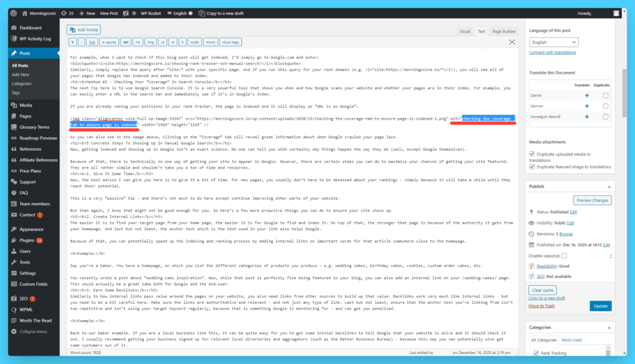
Task: Enter distraction-free mode via the fullscreen icon
Action: pyautogui.click(x=512, y=42)
